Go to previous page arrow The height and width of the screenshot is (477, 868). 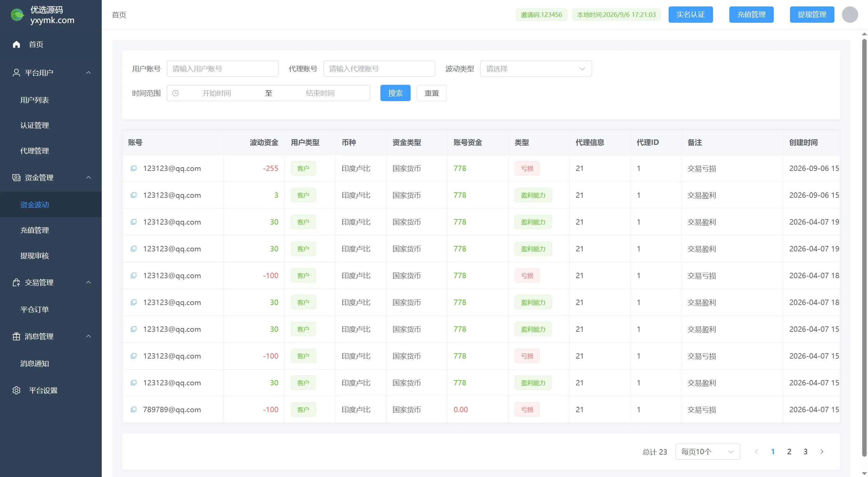756,452
